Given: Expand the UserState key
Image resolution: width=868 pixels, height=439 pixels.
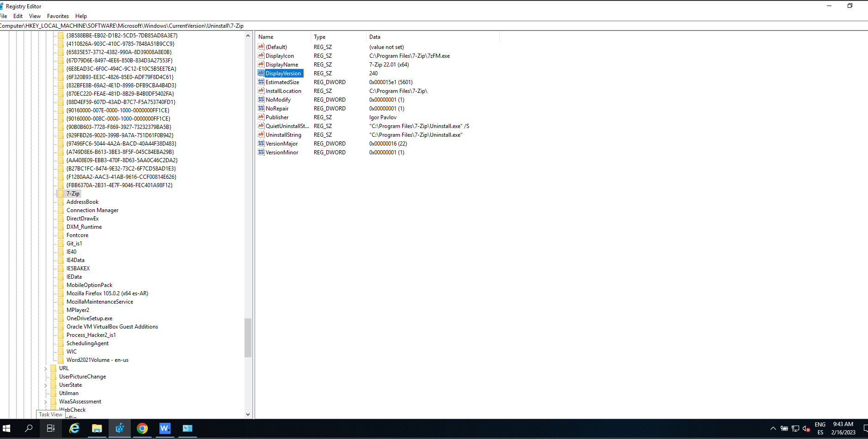Looking at the screenshot, I should pyautogui.click(x=45, y=384).
